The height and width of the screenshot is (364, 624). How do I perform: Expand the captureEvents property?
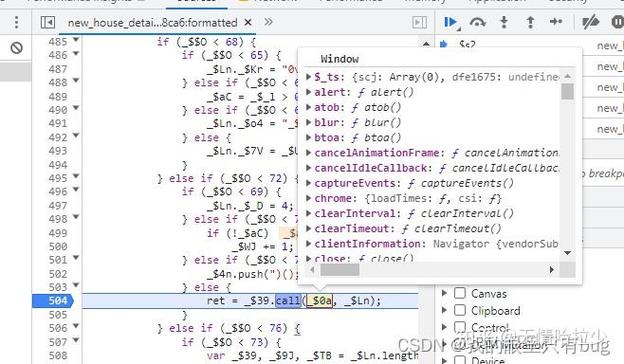(308, 183)
